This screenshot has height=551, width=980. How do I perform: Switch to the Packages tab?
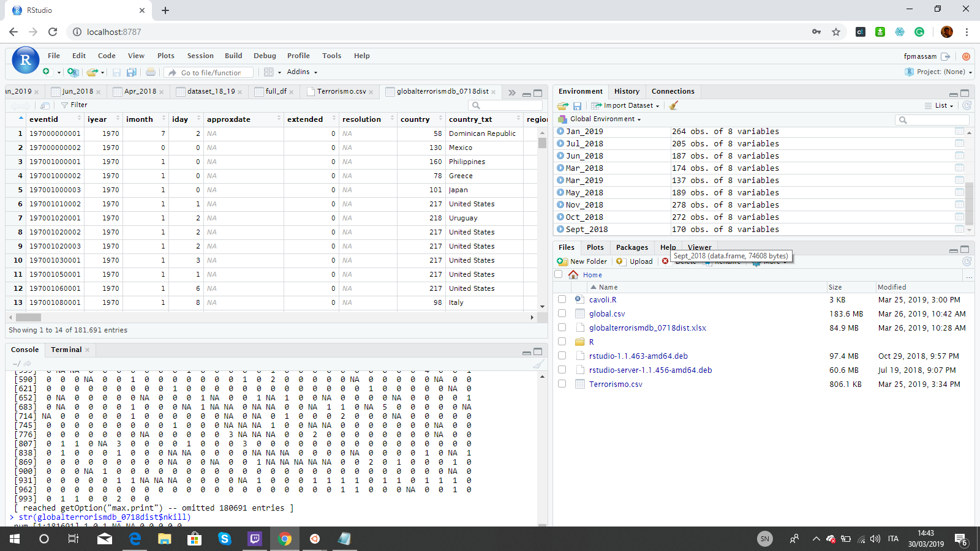click(x=631, y=247)
